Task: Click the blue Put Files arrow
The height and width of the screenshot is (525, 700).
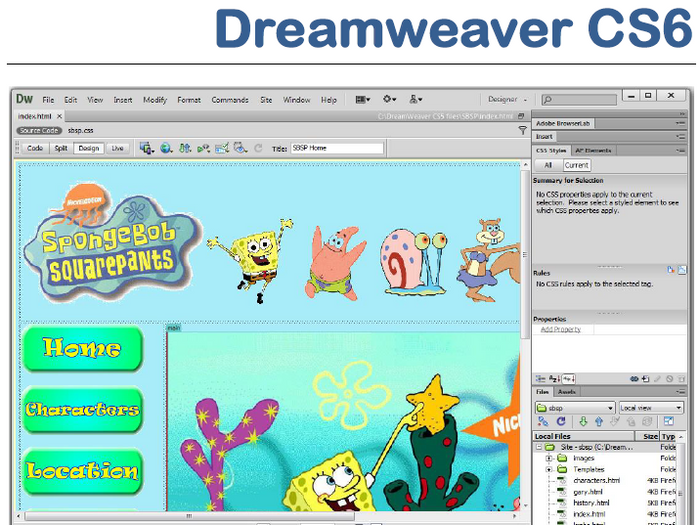Action: [599, 421]
